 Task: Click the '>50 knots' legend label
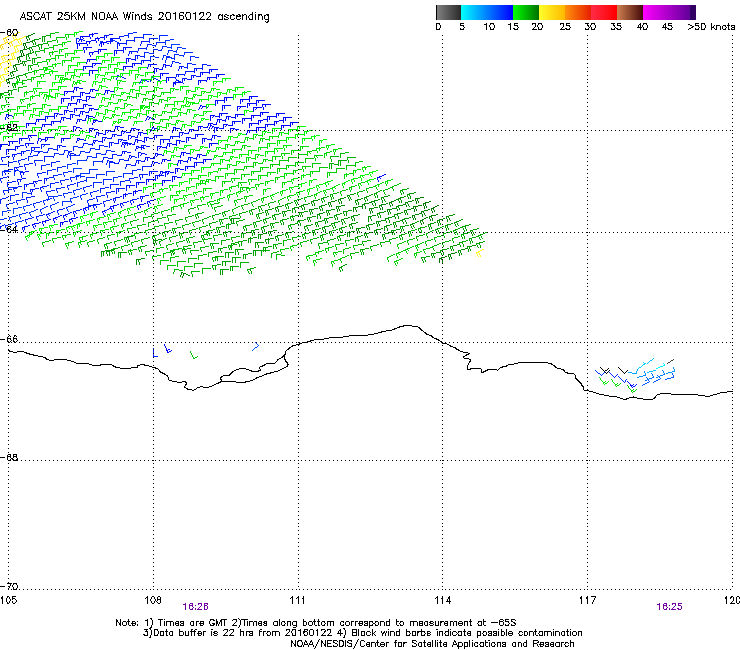[711, 27]
